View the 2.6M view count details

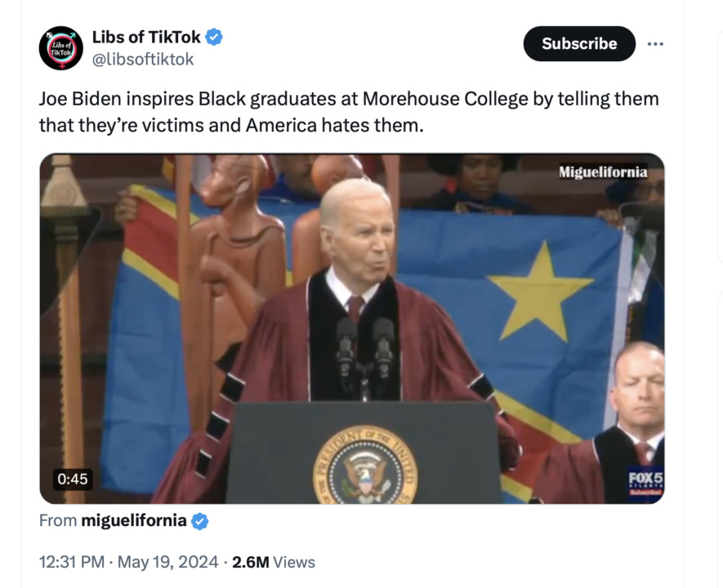click(250, 562)
